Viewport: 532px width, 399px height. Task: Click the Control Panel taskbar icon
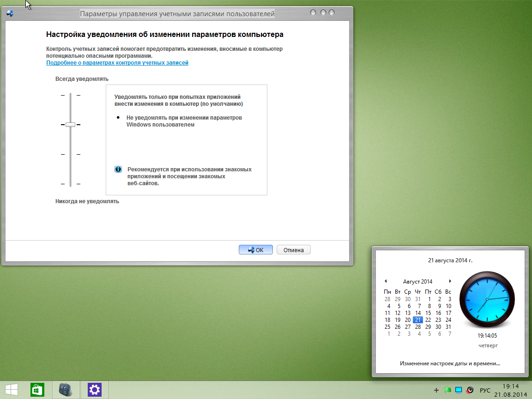click(x=66, y=390)
